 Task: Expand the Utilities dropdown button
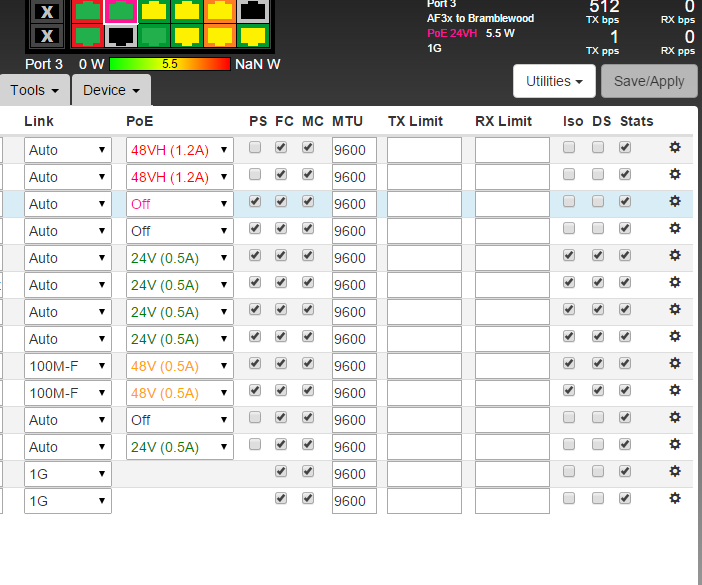(x=554, y=81)
